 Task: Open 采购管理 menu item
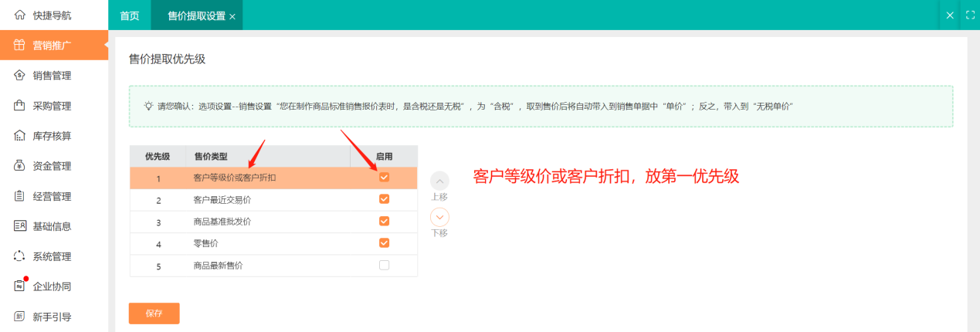coord(54,106)
